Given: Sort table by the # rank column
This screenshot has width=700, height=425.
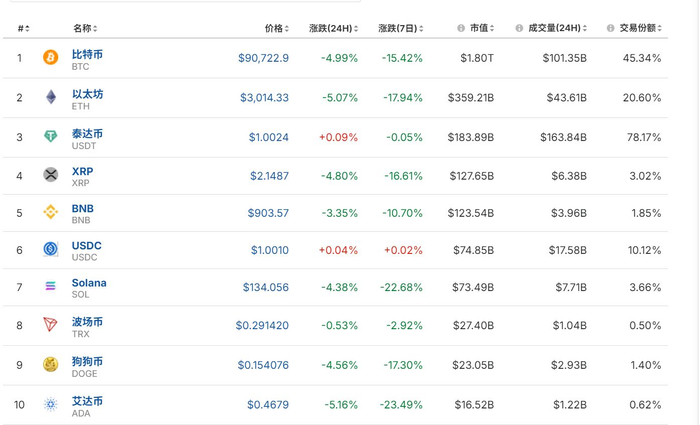Looking at the screenshot, I should tap(24, 29).
